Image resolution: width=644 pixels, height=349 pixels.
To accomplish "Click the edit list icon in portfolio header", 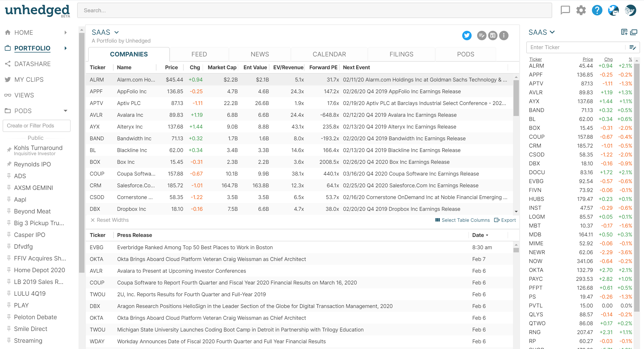I will [x=482, y=36].
